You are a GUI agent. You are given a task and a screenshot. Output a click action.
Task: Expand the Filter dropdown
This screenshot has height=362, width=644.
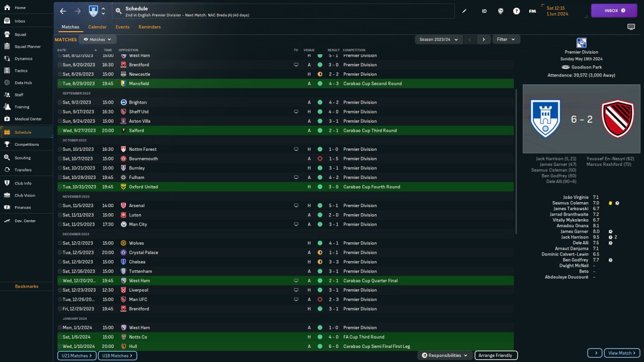pos(506,39)
